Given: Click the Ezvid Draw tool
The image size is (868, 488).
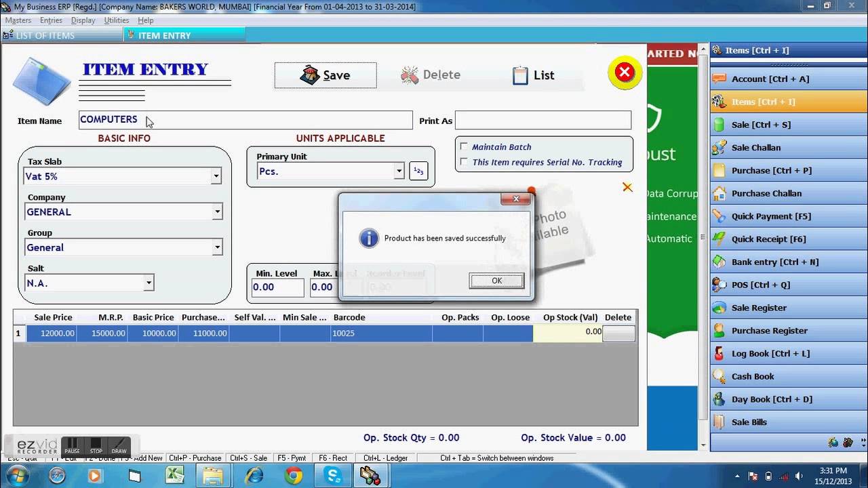Looking at the screenshot, I should [119, 446].
